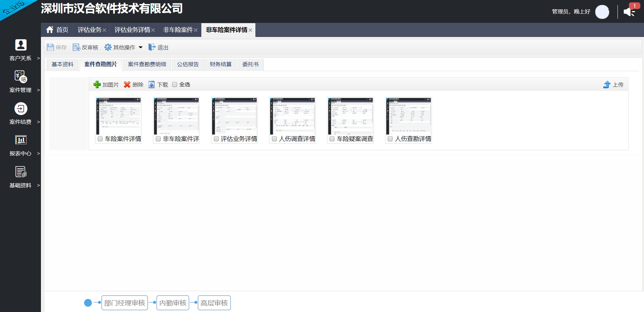Select the 案件查勘图片 tab
Image resolution: width=644 pixels, height=312 pixels.
[101, 64]
